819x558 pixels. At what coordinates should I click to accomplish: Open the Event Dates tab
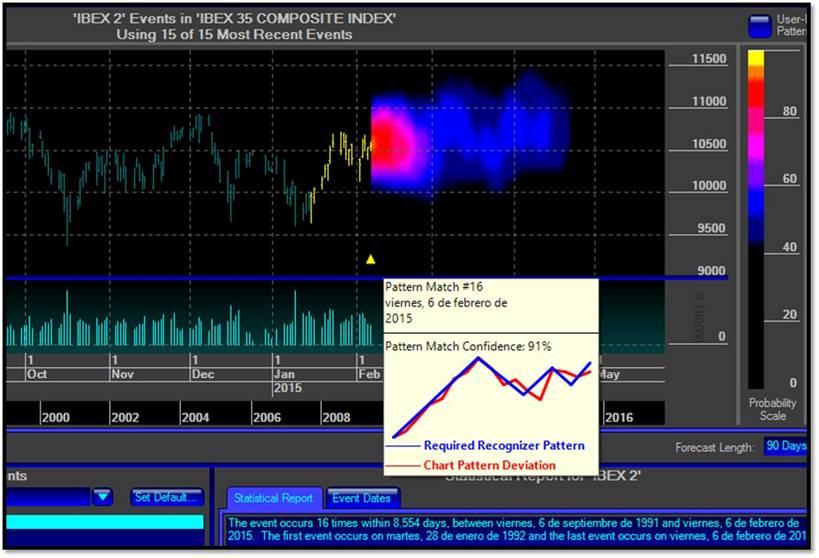(x=361, y=498)
